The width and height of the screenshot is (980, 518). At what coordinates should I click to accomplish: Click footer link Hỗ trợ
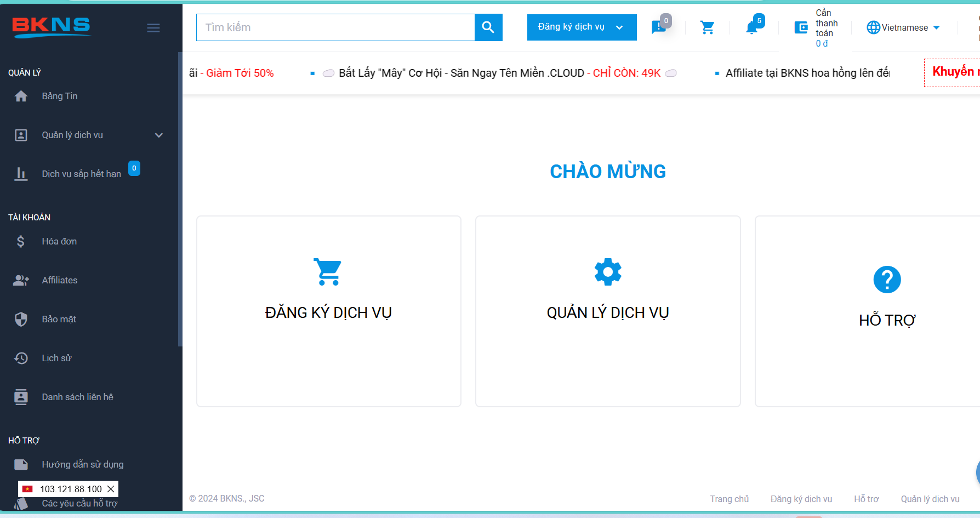(867, 499)
